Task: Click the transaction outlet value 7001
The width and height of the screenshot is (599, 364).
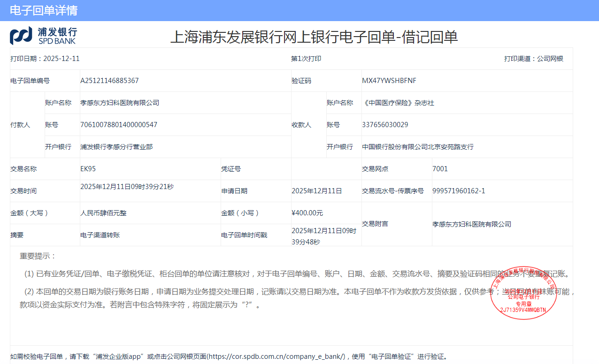Action: [x=440, y=169]
